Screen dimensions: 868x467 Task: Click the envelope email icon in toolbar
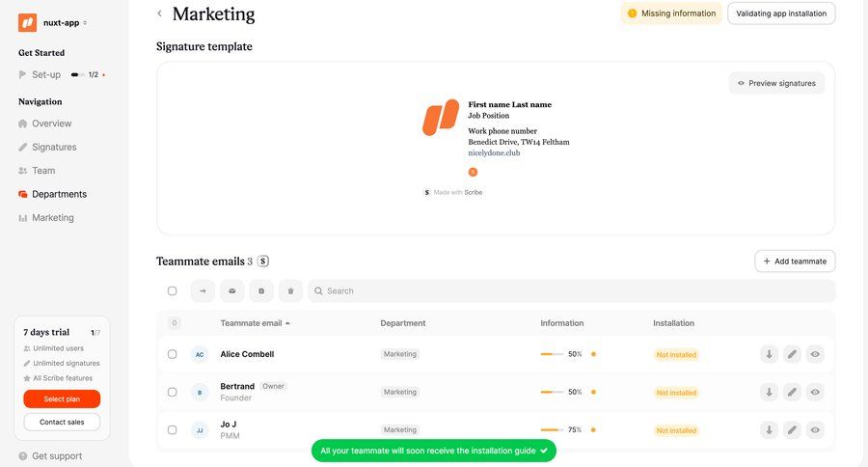click(231, 290)
